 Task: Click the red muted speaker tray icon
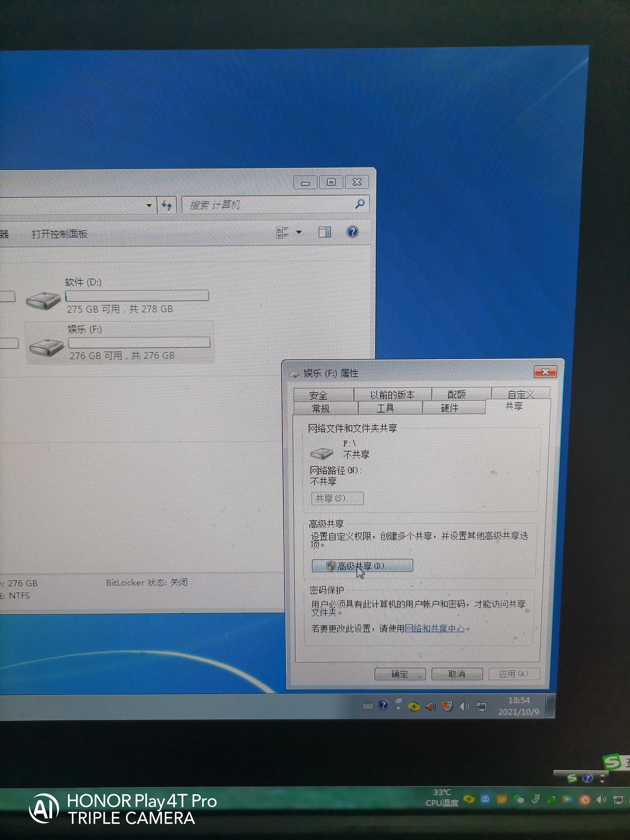click(x=430, y=706)
